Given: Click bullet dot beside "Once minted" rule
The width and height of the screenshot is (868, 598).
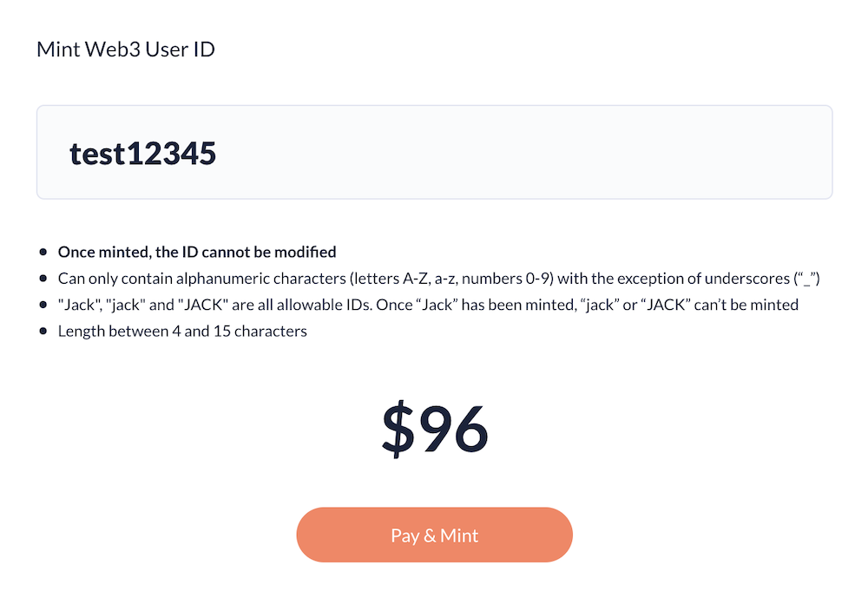Looking at the screenshot, I should (43, 253).
